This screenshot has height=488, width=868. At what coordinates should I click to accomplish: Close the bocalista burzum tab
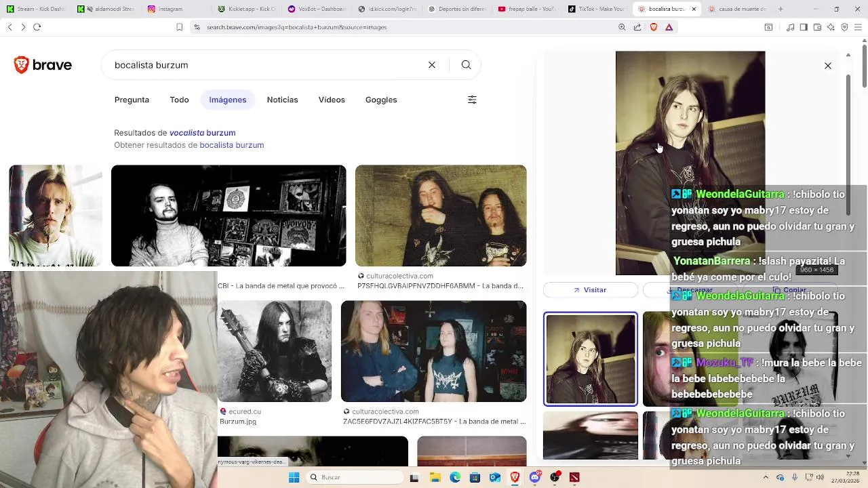pyautogui.click(x=693, y=9)
